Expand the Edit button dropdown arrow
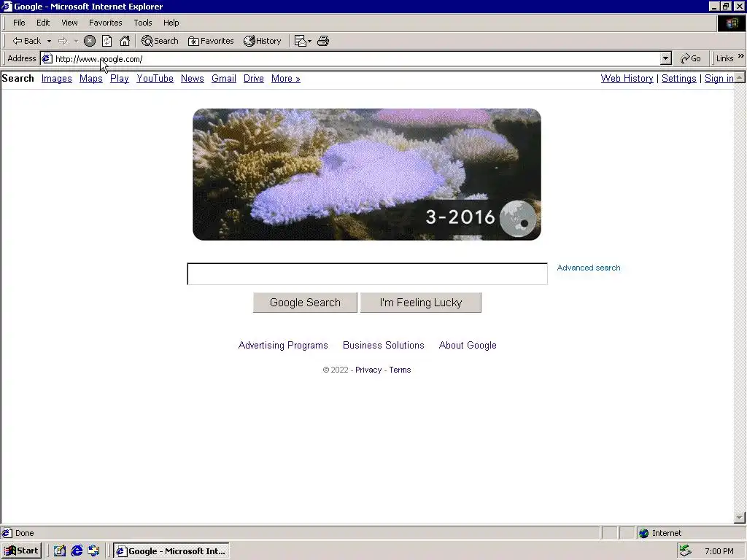747x560 pixels. tap(309, 41)
